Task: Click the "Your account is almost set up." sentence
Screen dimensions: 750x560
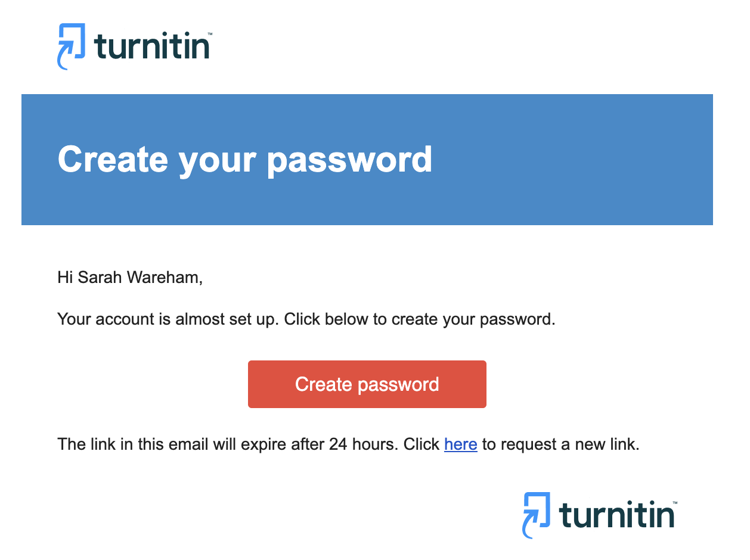Action: coord(168,319)
